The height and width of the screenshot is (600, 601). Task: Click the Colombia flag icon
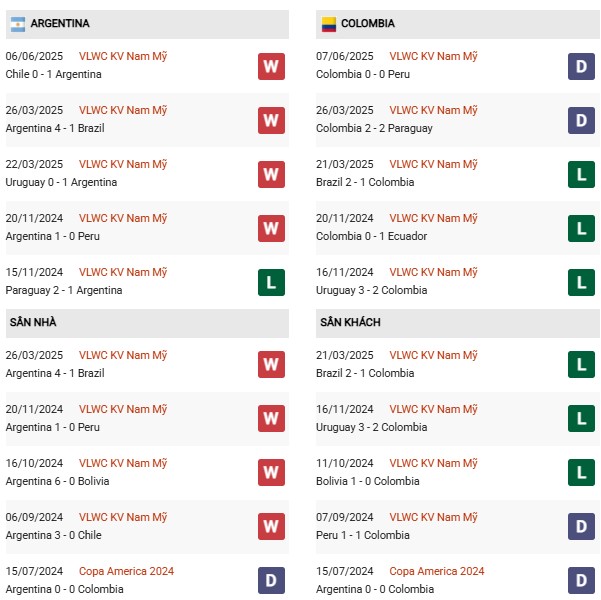328,24
